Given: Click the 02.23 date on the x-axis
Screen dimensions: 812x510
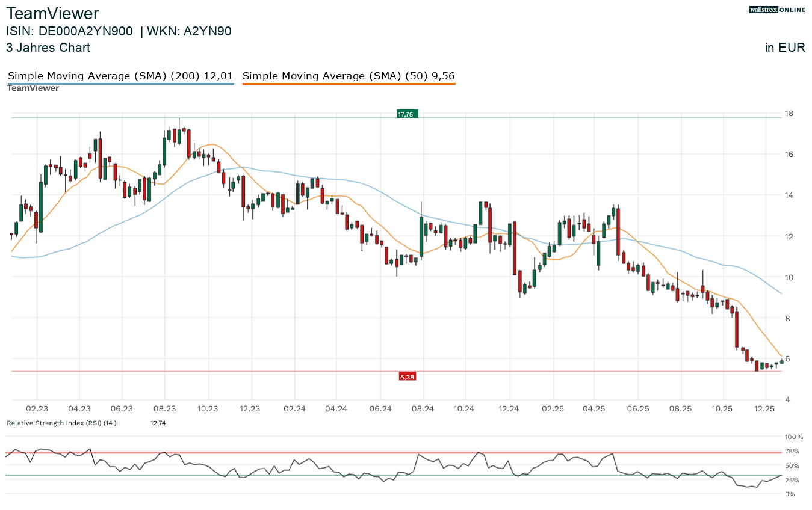Looking at the screenshot, I should click(37, 408).
